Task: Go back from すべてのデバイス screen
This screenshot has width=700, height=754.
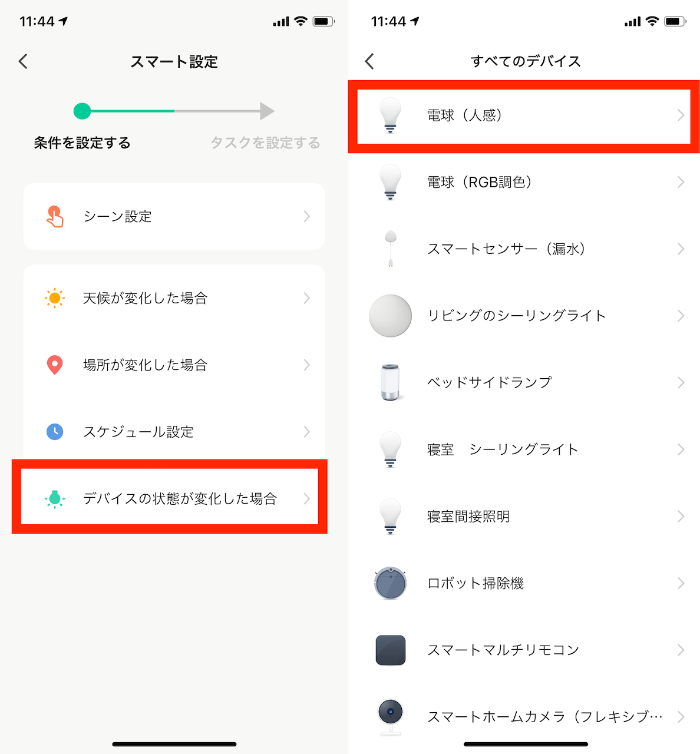Action: point(369,61)
